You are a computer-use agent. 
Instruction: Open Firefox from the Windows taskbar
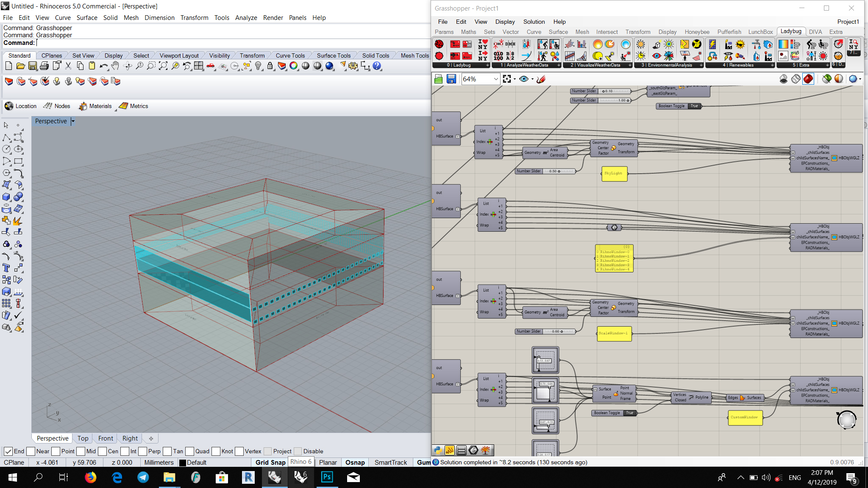click(90, 477)
